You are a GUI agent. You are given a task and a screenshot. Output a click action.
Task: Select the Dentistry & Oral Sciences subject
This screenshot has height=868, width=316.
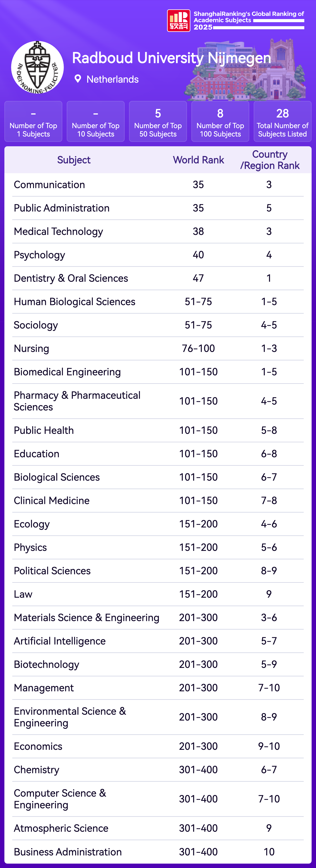click(x=71, y=278)
